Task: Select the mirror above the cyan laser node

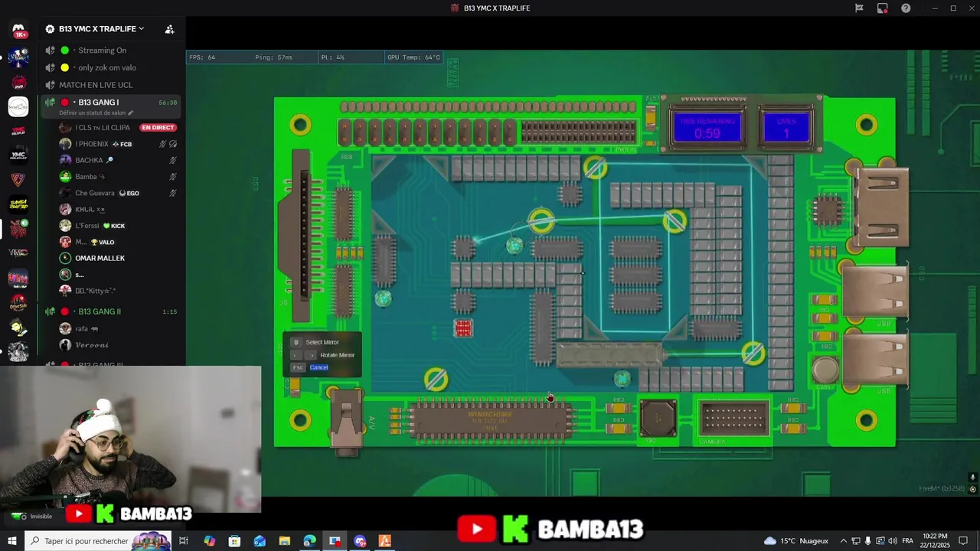Action: pyautogui.click(x=541, y=221)
